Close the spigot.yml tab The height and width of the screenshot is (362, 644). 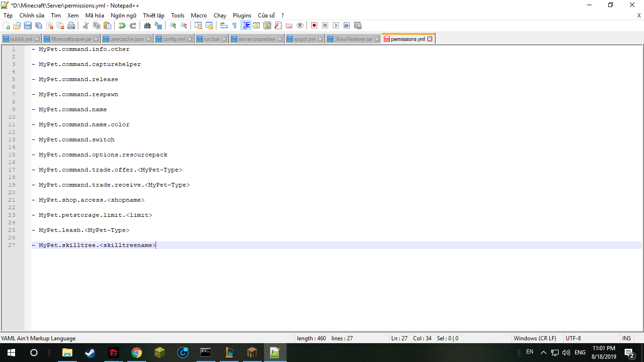coord(319,39)
